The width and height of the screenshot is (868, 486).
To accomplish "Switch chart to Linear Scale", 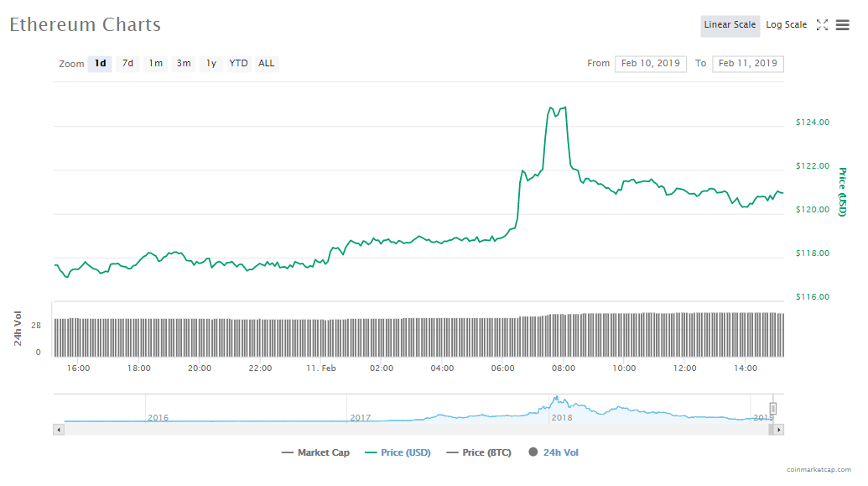I will (730, 25).
